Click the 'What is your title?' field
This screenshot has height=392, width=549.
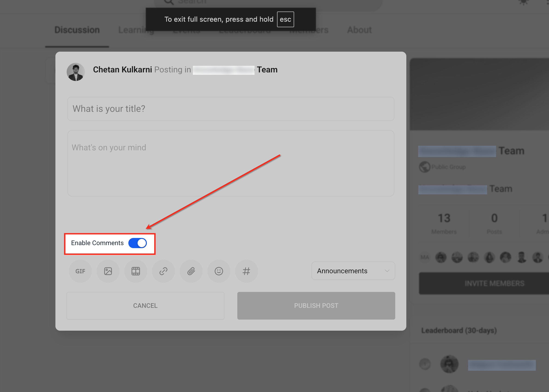[x=231, y=109]
